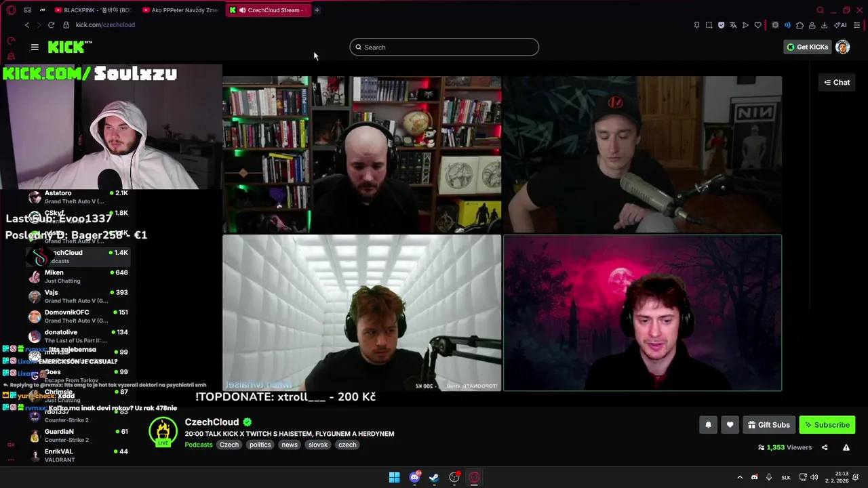Enable notifications with the bell button
The height and width of the screenshot is (488, 868).
(708, 425)
